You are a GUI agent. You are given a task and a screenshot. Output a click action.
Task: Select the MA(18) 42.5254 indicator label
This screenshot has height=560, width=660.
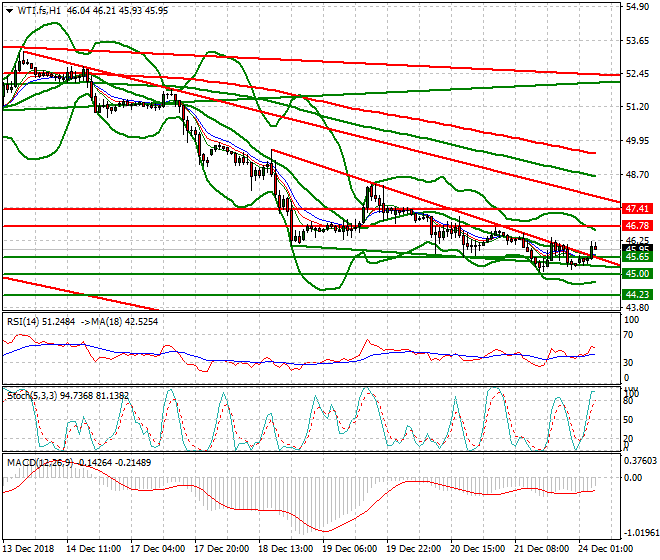coord(125,322)
